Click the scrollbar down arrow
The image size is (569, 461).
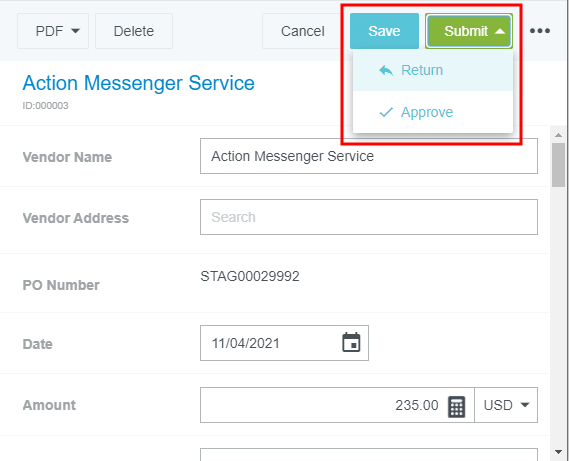click(559, 452)
